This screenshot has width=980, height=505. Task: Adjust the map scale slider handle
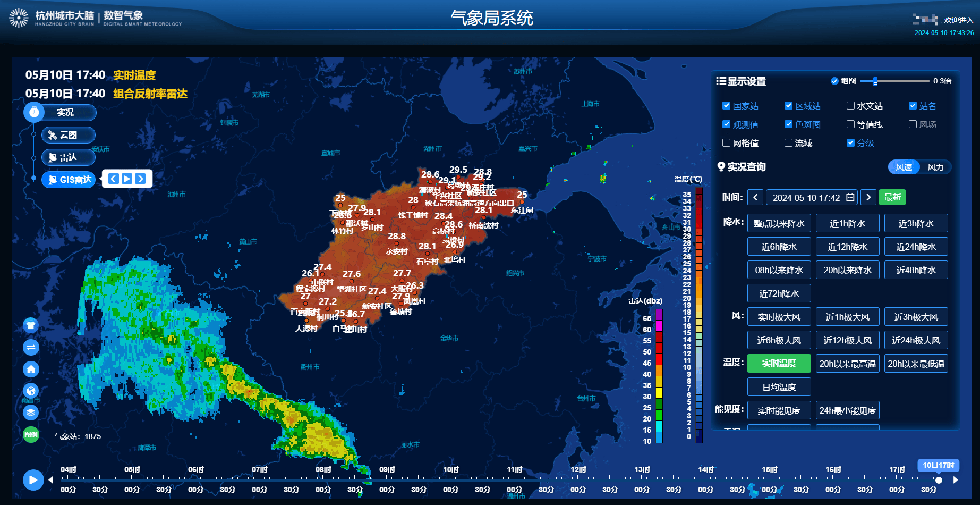(x=875, y=81)
